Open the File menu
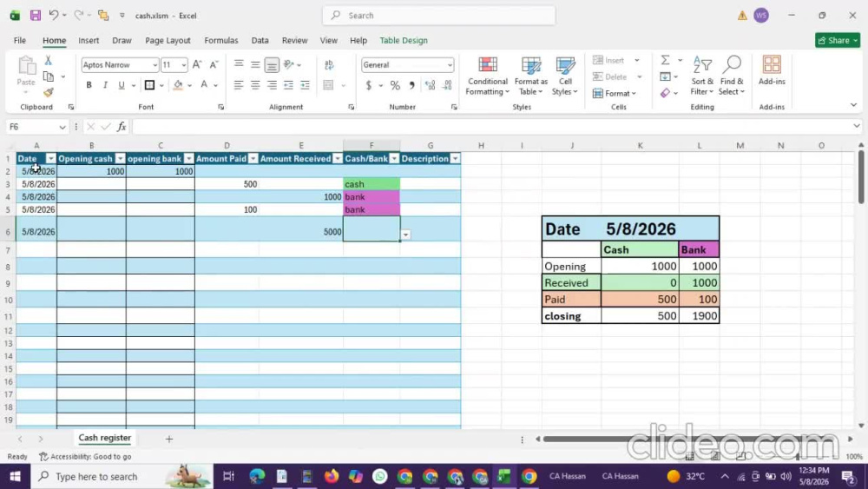The height and width of the screenshot is (489, 868). click(x=20, y=41)
